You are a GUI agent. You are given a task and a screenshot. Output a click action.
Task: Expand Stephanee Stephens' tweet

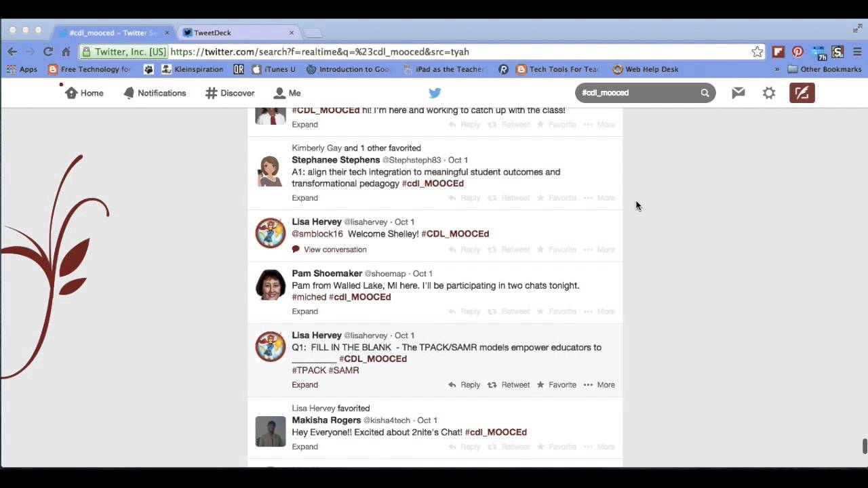pyautogui.click(x=304, y=198)
